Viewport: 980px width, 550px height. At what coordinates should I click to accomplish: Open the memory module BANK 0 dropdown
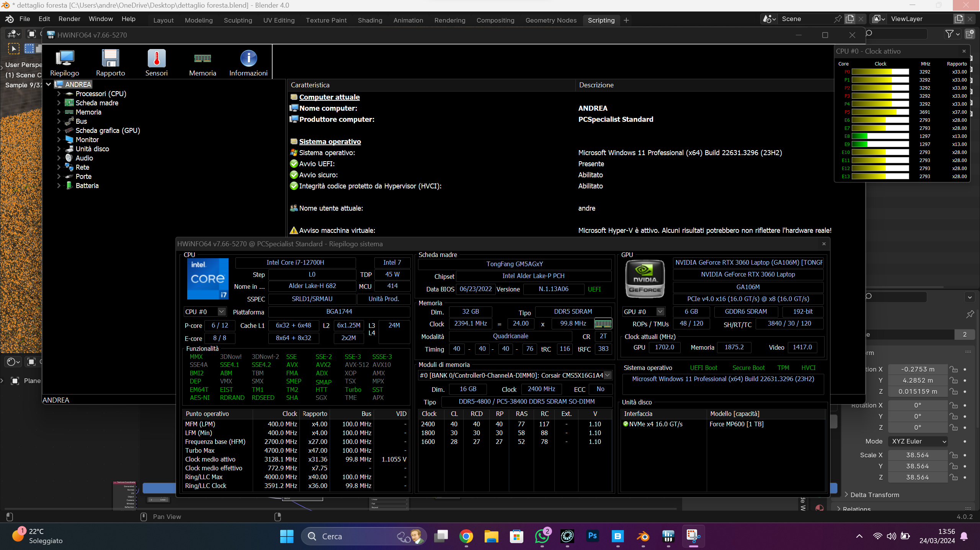[x=515, y=375]
